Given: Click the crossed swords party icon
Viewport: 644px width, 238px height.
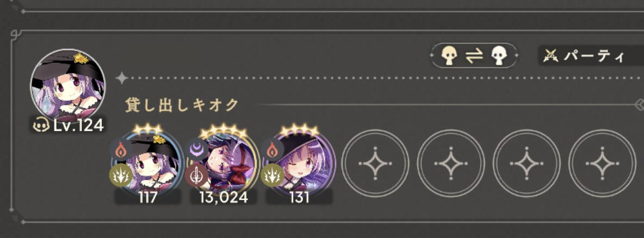Looking at the screenshot, I should click(551, 55).
